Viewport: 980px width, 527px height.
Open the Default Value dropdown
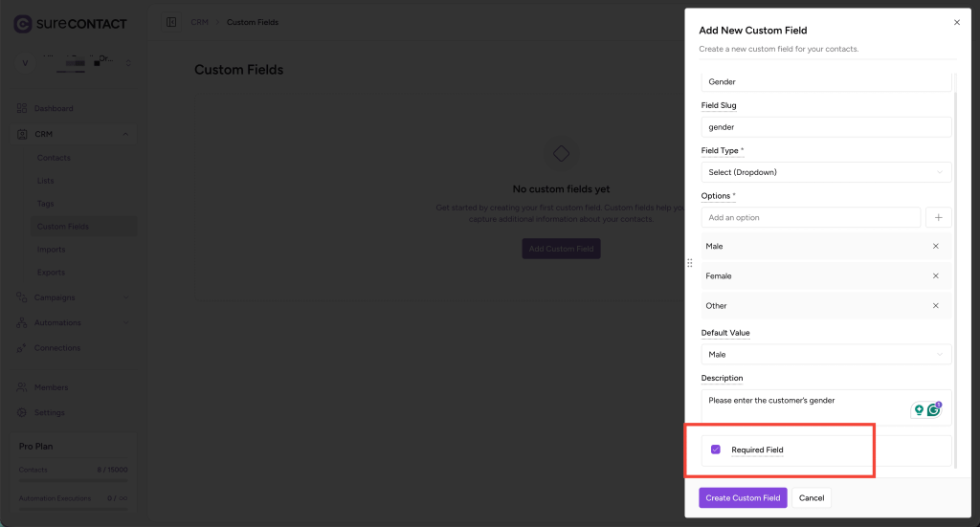click(826, 355)
